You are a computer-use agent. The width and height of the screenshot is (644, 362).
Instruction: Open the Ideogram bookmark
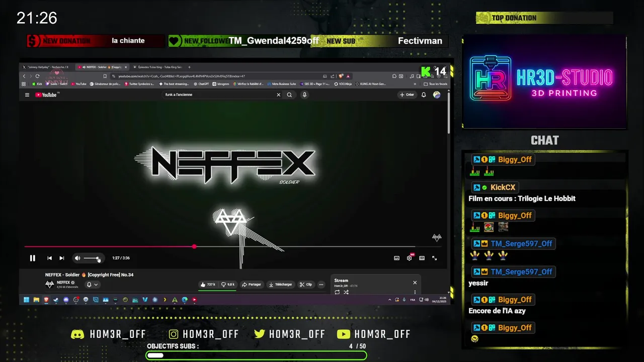pyautogui.click(x=220, y=84)
